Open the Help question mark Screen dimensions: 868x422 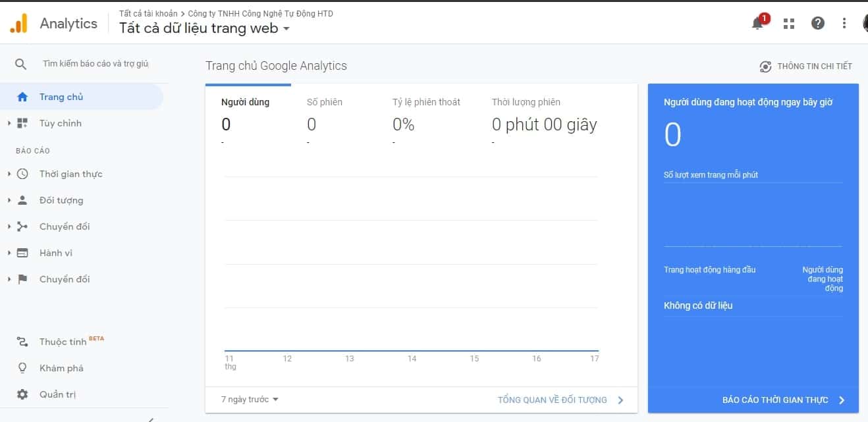coord(817,22)
